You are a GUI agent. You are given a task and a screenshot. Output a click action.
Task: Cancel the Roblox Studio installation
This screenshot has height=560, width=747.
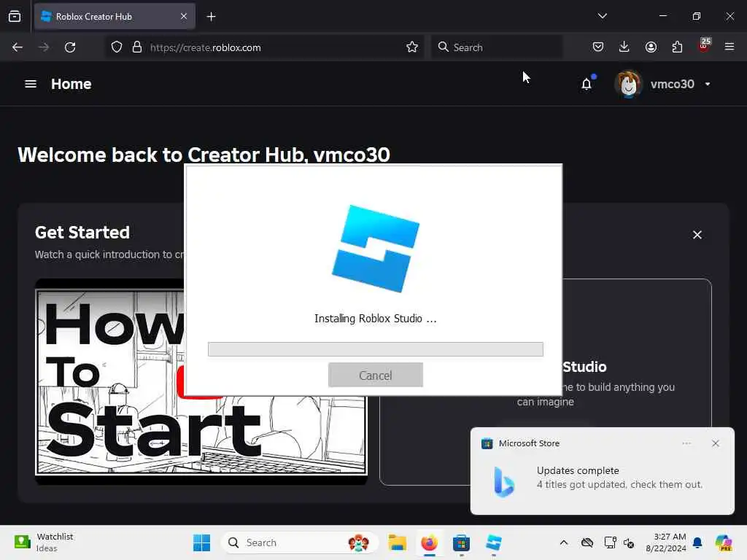(376, 375)
